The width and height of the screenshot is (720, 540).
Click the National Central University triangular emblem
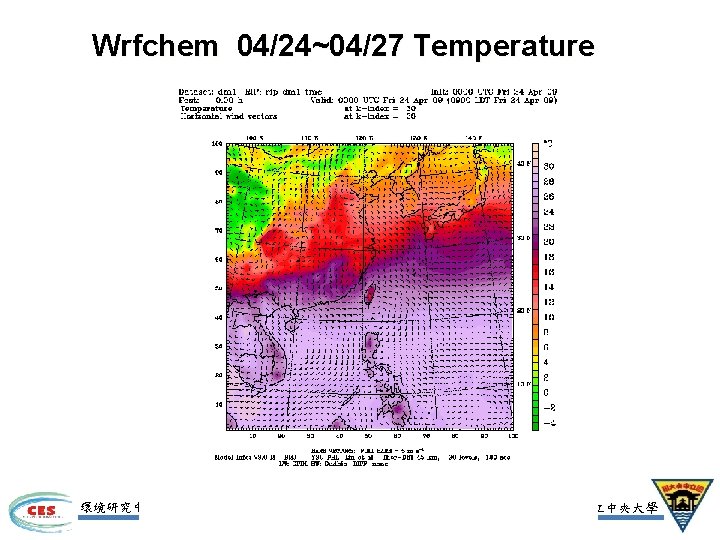tap(683, 504)
